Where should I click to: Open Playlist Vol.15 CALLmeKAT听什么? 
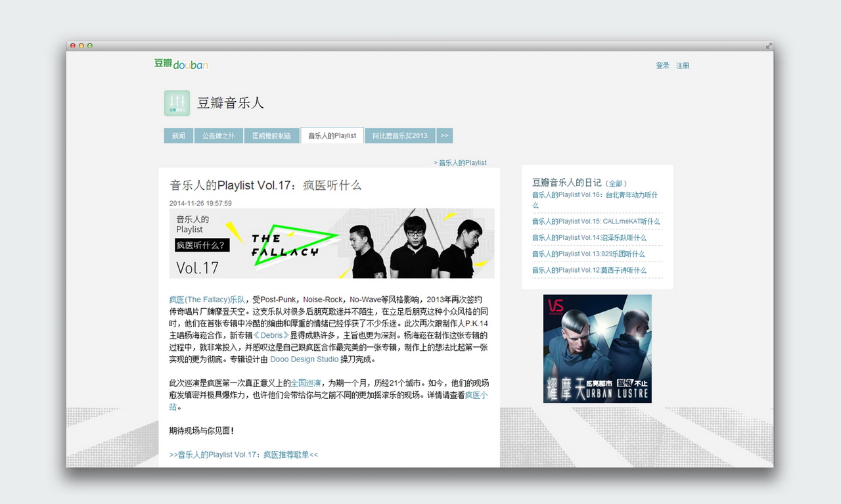click(x=596, y=221)
